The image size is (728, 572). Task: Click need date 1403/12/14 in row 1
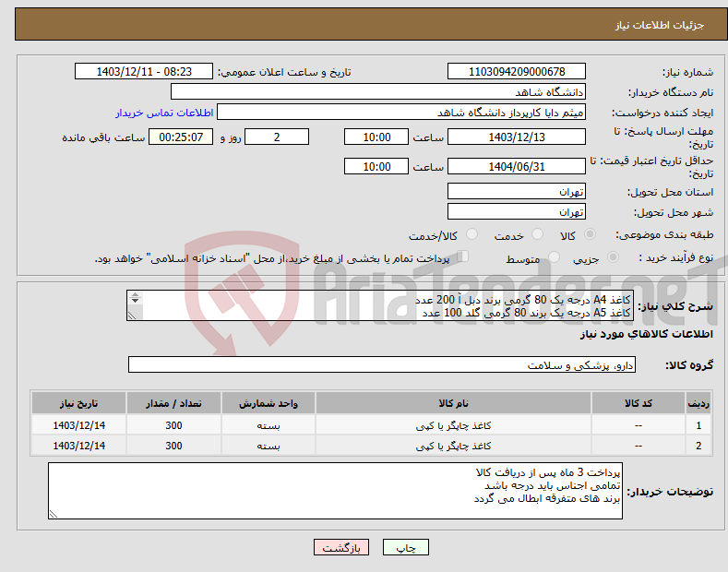click(x=79, y=425)
